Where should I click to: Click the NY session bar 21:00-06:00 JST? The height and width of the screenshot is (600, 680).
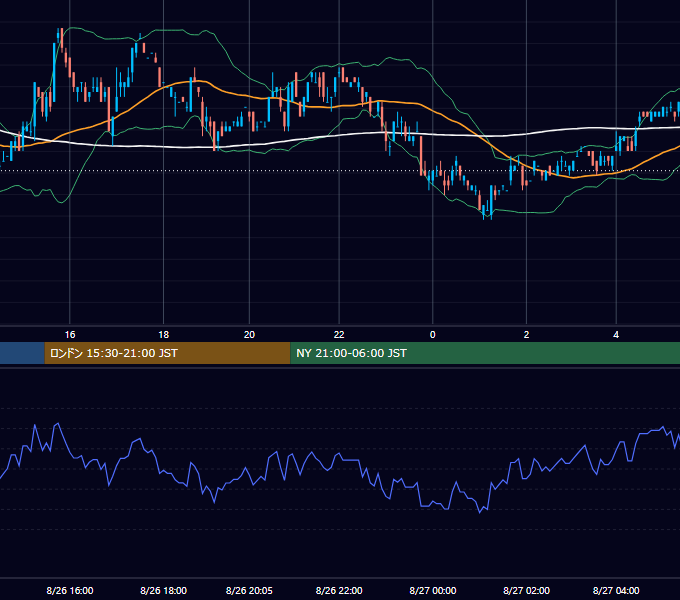pos(485,353)
